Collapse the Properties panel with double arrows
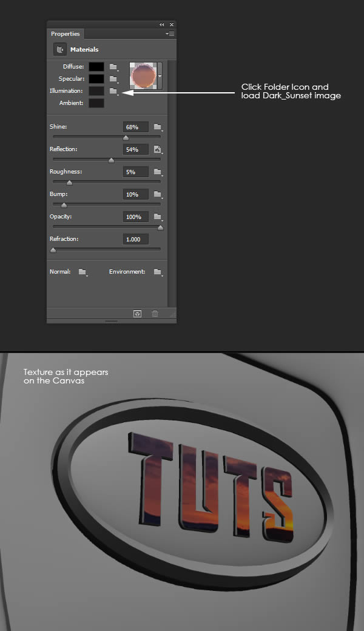364x631 pixels. tap(162, 24)
